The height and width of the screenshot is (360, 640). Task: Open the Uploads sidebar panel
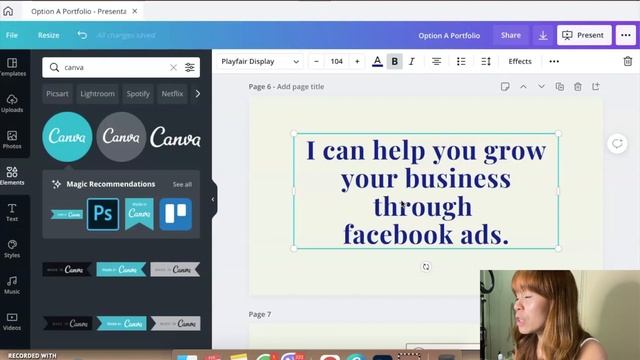[12, 103]
